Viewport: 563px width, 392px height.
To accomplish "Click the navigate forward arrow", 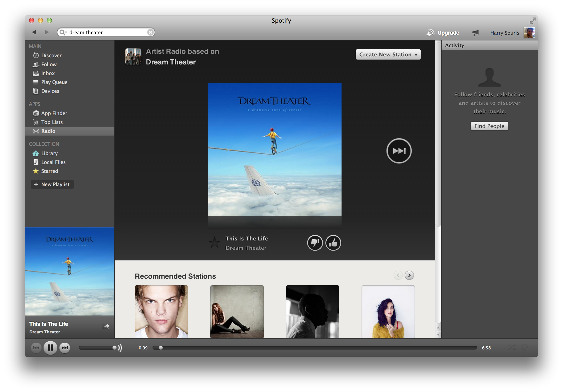I will [x=47, y=32].
